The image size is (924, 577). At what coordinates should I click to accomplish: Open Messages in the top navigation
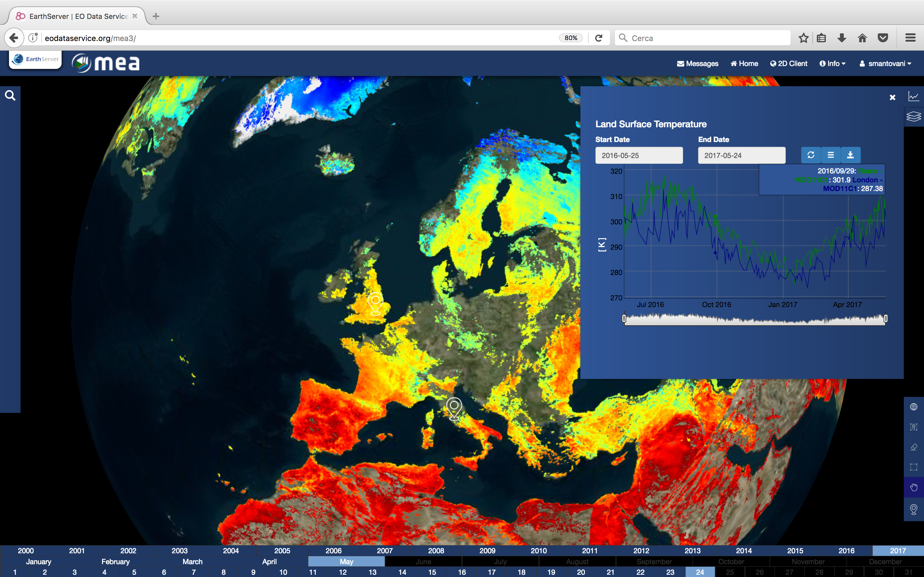pos(697,64)
